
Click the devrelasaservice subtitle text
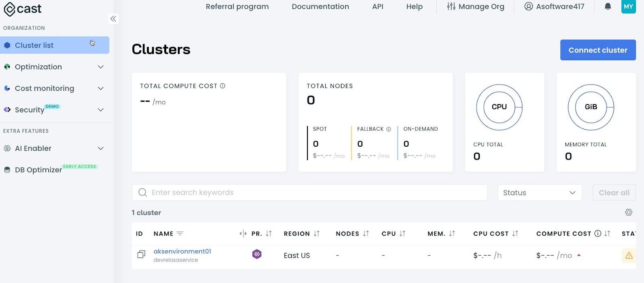point(175,260)
